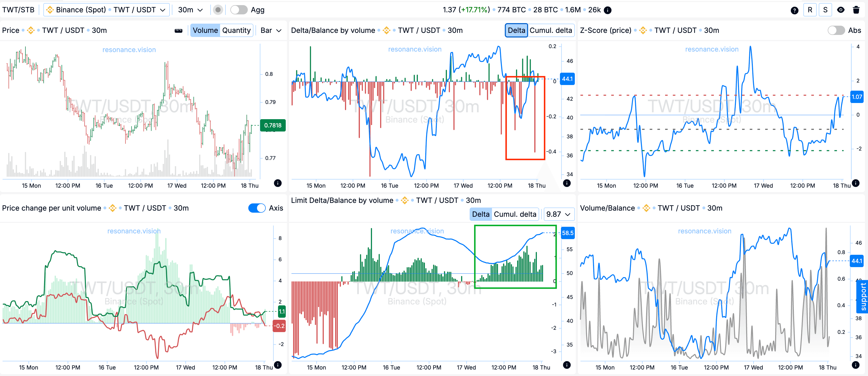This screenshot has height=376, width=868.
Task: Open the help question mark icon
Action: click(794, 10)
